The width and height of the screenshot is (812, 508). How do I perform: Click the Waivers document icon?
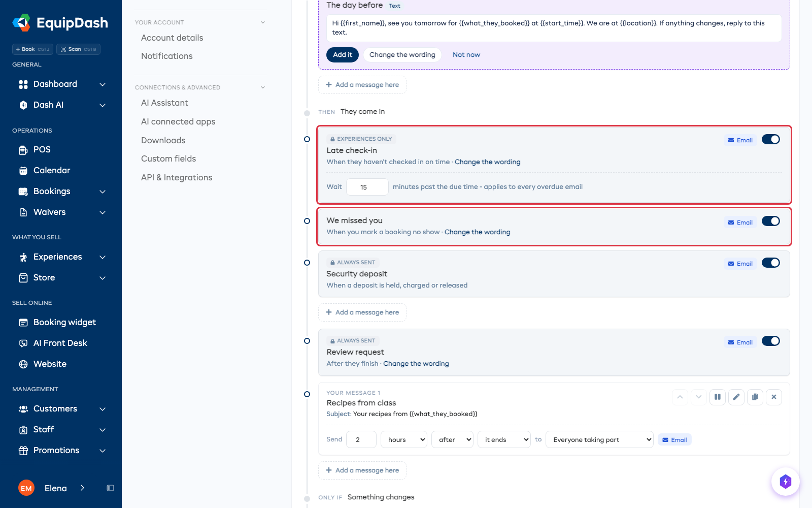tap(23, 212)
